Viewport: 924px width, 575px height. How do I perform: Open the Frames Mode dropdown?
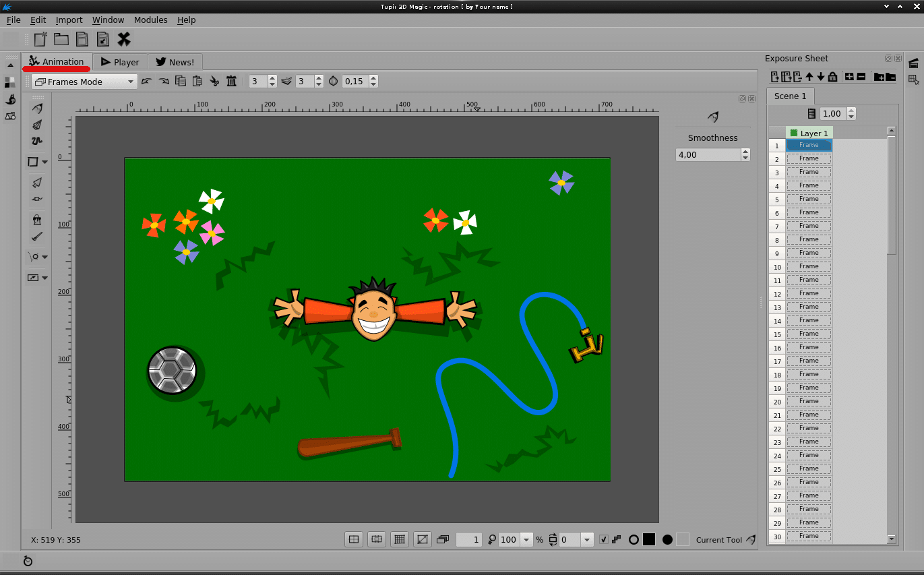84,82
